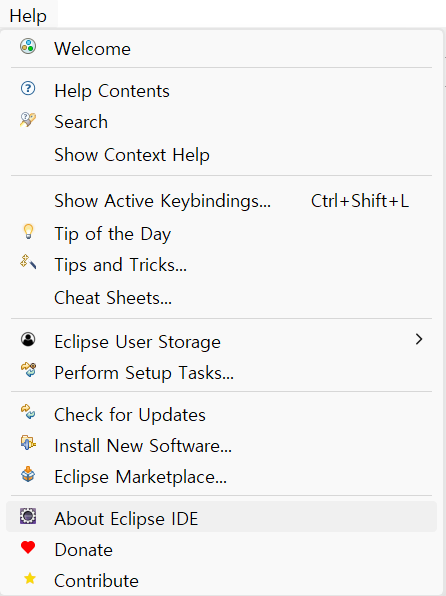The height and width of the screenshot is (596, 446).
Task: Click the Eclipse Marketplace box icon
Action: point(28,474)
